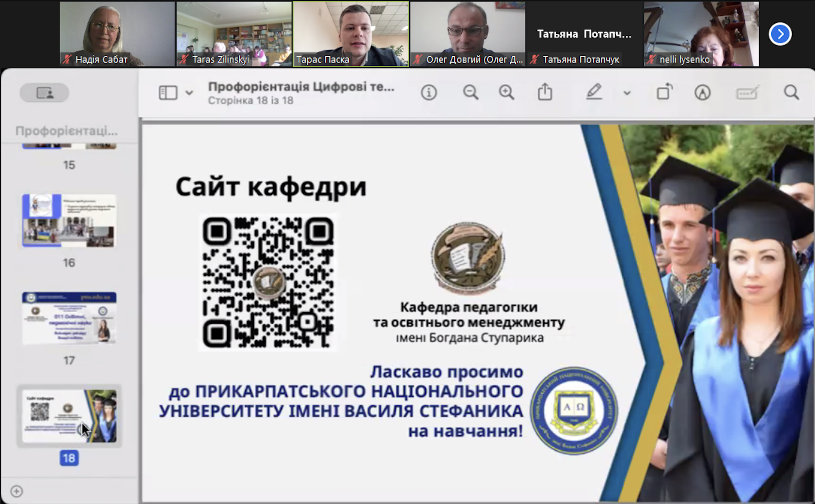Select Тарас Паска video tile
815x504 pixels.
350,34
